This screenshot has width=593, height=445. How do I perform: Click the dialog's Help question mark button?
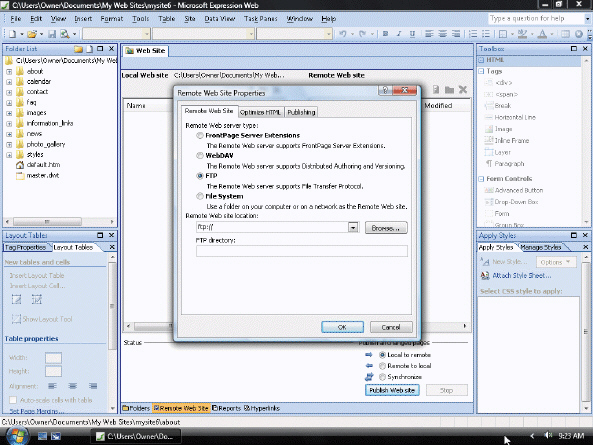click(385, 90)
